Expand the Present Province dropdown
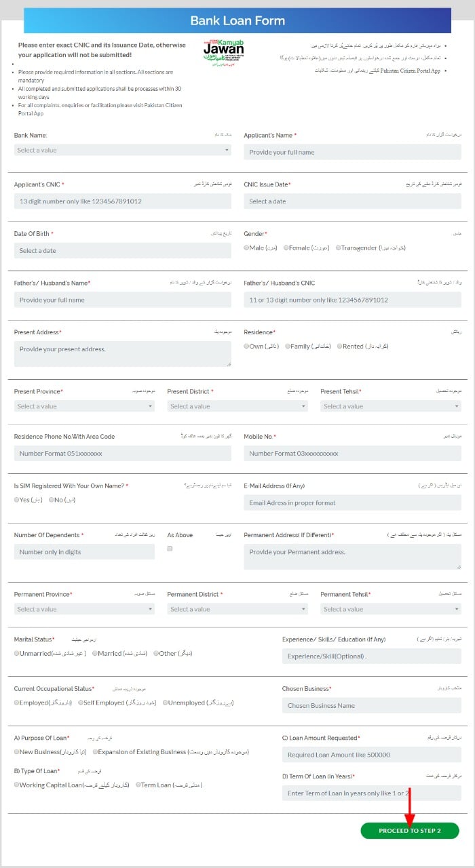This screenshot has width=475, height=868. pos(84,406)
